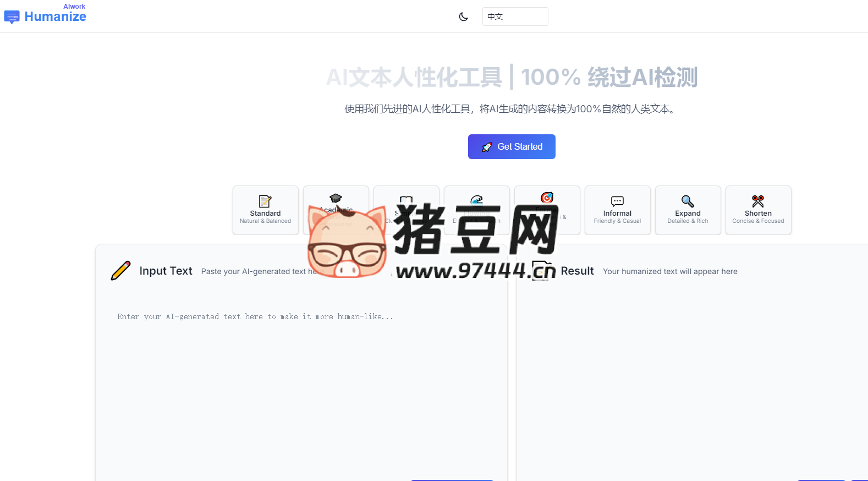This screenshot has height=481, width=868.
Task: Click the Standard notepad icon
Action: click(265, 201)
